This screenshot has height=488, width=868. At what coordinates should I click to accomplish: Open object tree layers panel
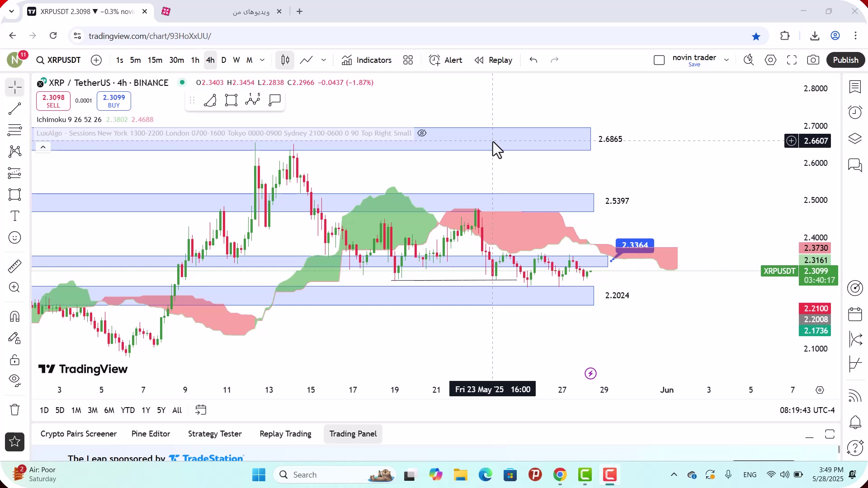[x=855, y=138]
